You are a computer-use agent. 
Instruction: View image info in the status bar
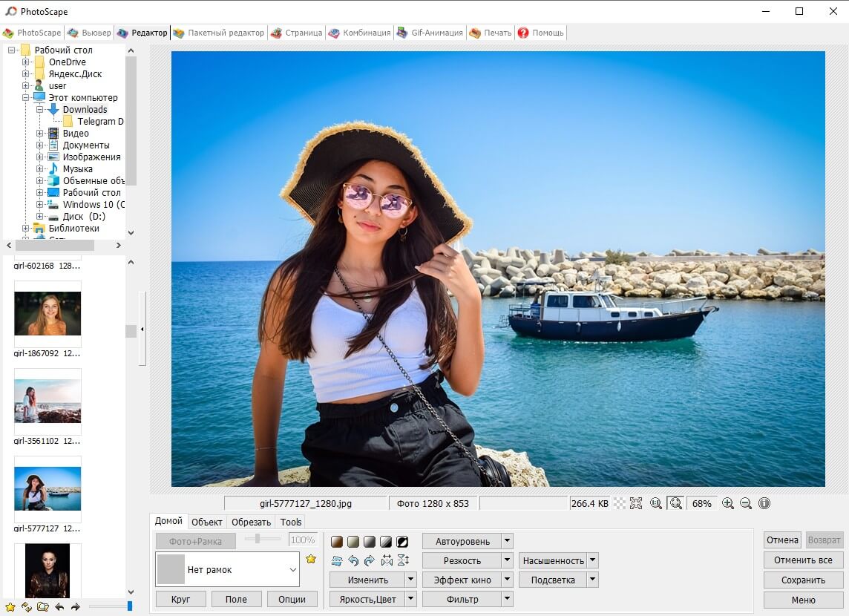pyautogui.click(x=764, y=503)
